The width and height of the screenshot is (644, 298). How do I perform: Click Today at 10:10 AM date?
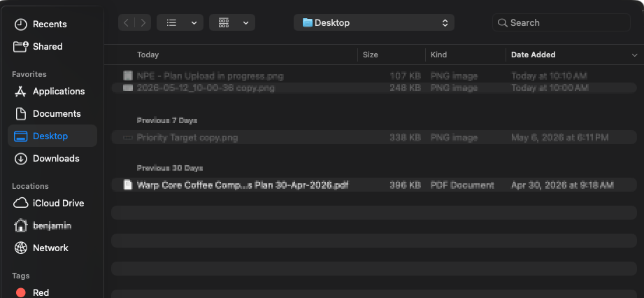(x=549, y=76)
